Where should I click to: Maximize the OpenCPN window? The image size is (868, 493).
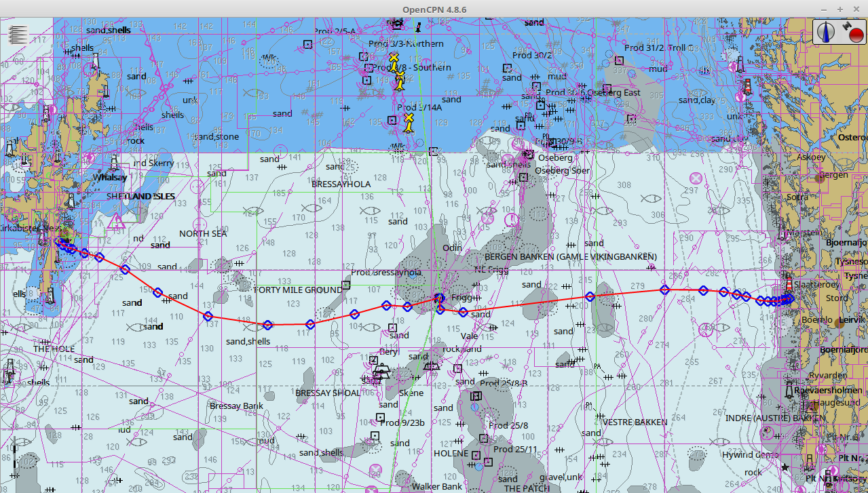(839, 9)
